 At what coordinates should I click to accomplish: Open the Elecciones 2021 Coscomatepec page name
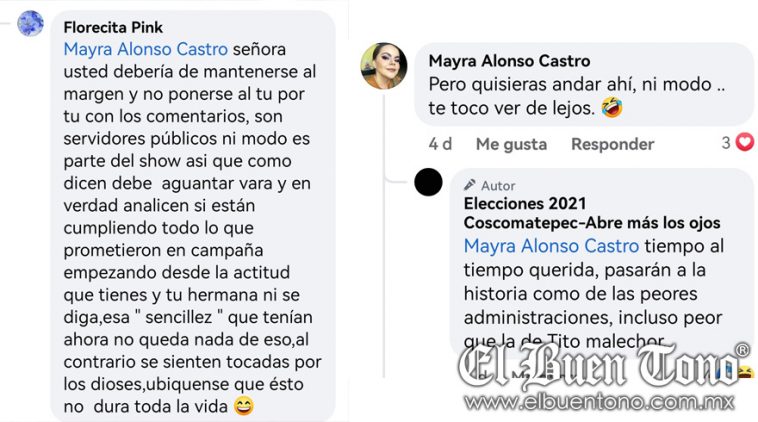pos(592,213)
